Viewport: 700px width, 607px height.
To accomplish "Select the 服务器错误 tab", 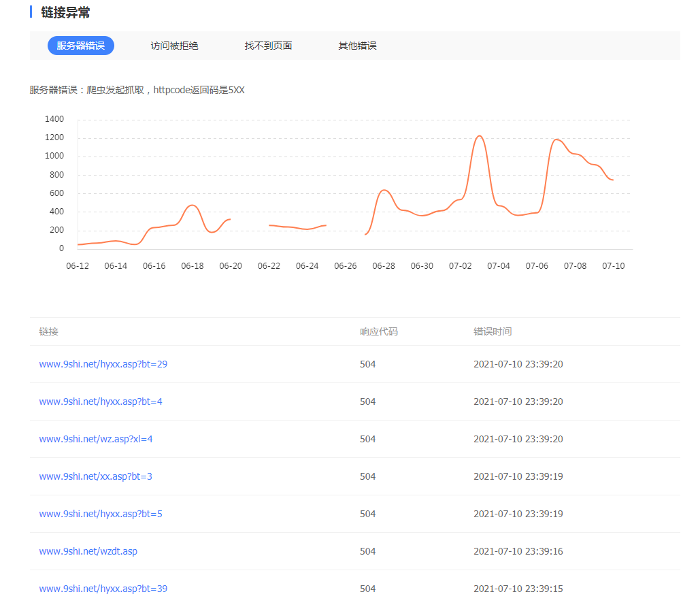I will point(80,46).
